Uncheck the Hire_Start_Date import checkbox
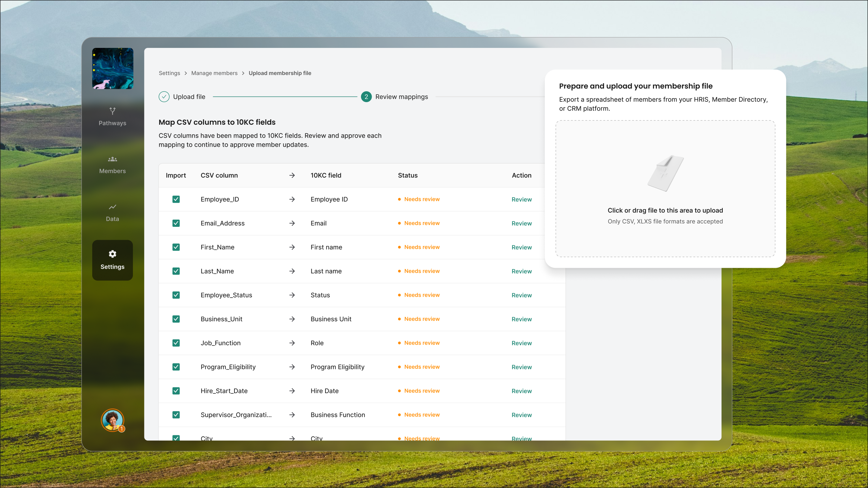 (176, 391)
